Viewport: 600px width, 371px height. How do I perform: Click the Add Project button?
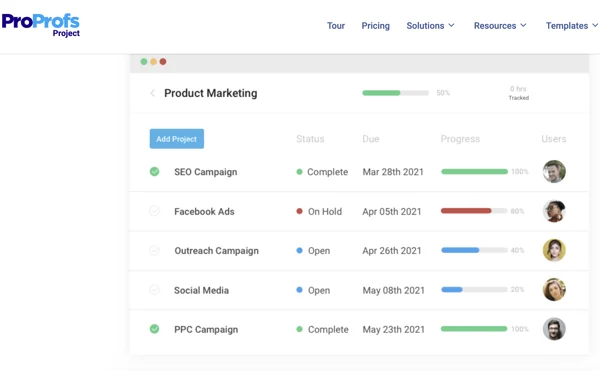pos(177,139)
